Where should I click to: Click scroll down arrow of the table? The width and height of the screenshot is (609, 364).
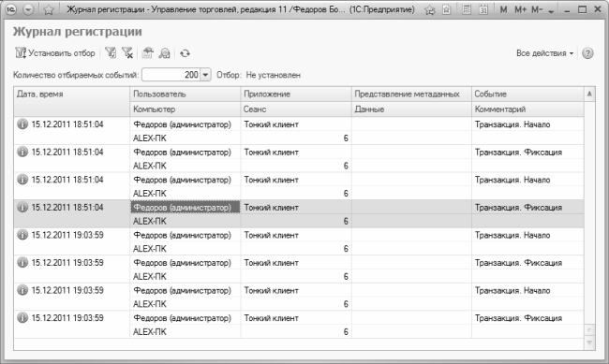pos(589,342)
